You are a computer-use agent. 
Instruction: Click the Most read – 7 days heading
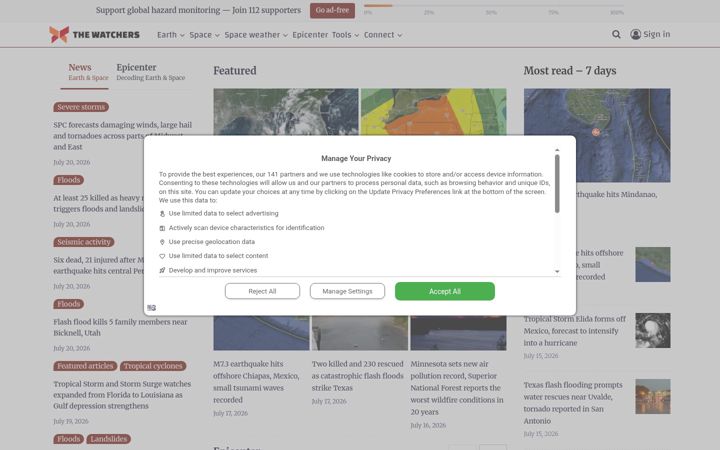pos(570,71)
